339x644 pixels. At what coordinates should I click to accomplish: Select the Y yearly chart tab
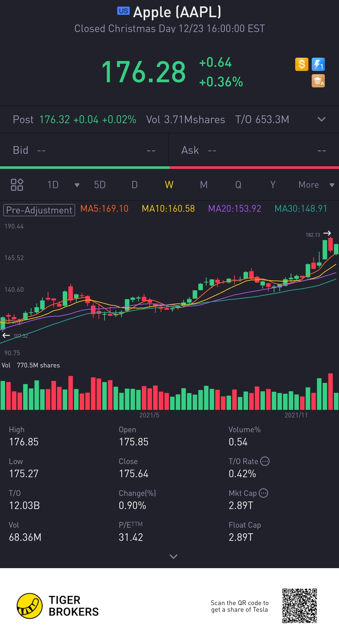tap(273, 185)
